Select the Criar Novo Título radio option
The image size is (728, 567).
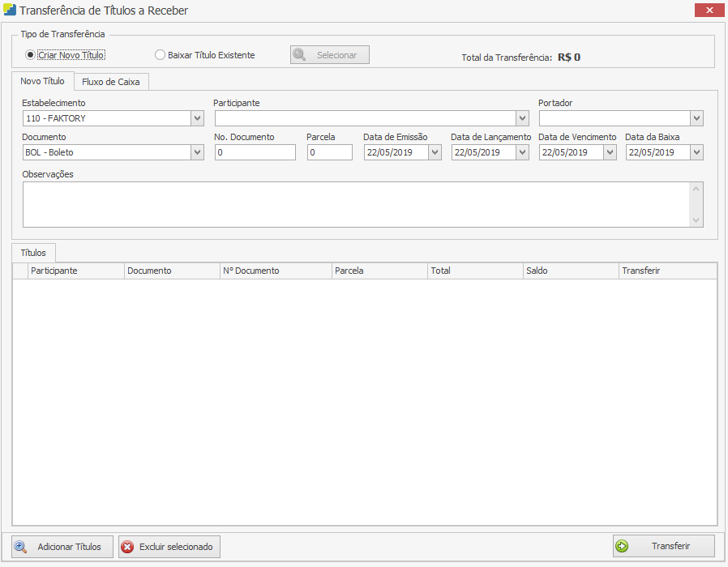coord(31,55)
